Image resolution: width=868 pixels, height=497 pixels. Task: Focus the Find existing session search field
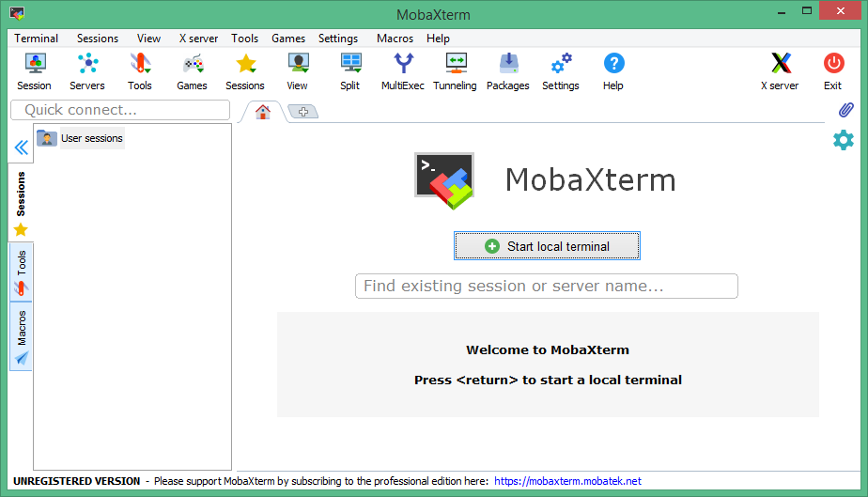[x=547, y=287]
